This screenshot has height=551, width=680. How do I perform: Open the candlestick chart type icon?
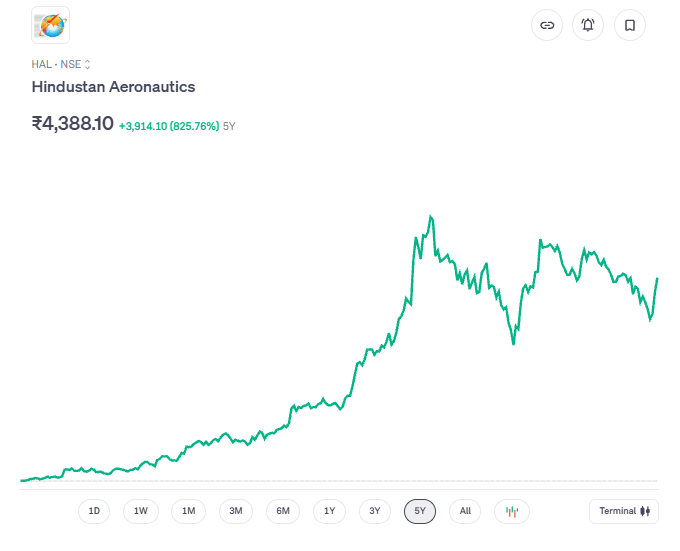tap(512, 511)
